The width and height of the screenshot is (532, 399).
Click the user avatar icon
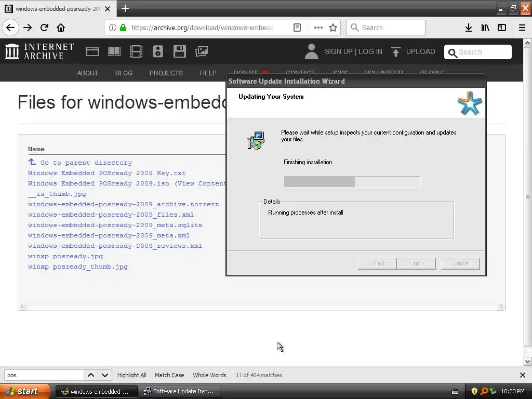[x=312, y=51]
